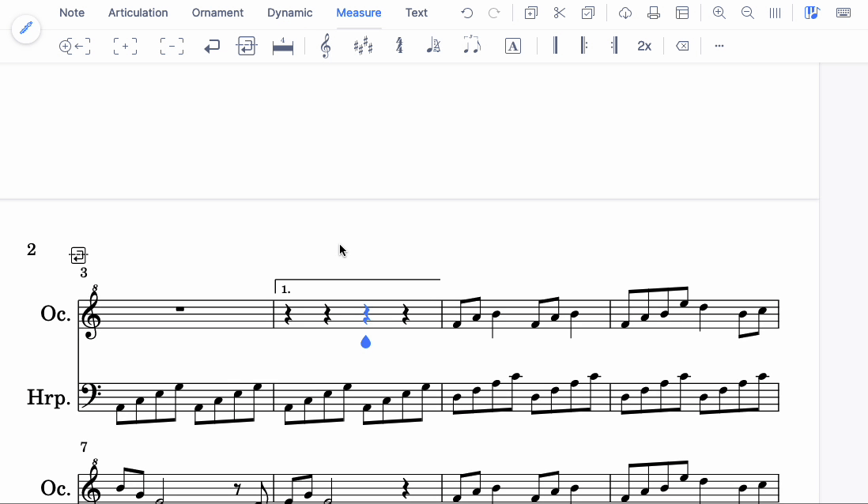Toggle the vertical staff spacing view

click(x=774, y=12)
